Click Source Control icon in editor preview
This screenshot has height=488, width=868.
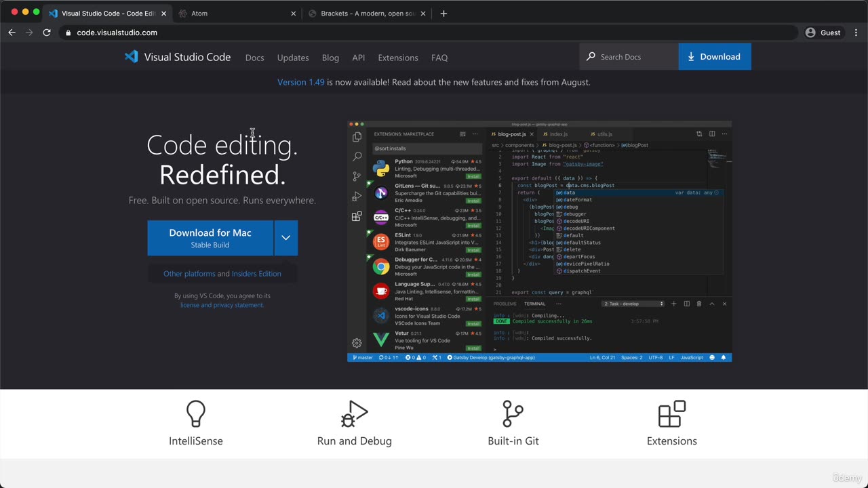[357, 176]
